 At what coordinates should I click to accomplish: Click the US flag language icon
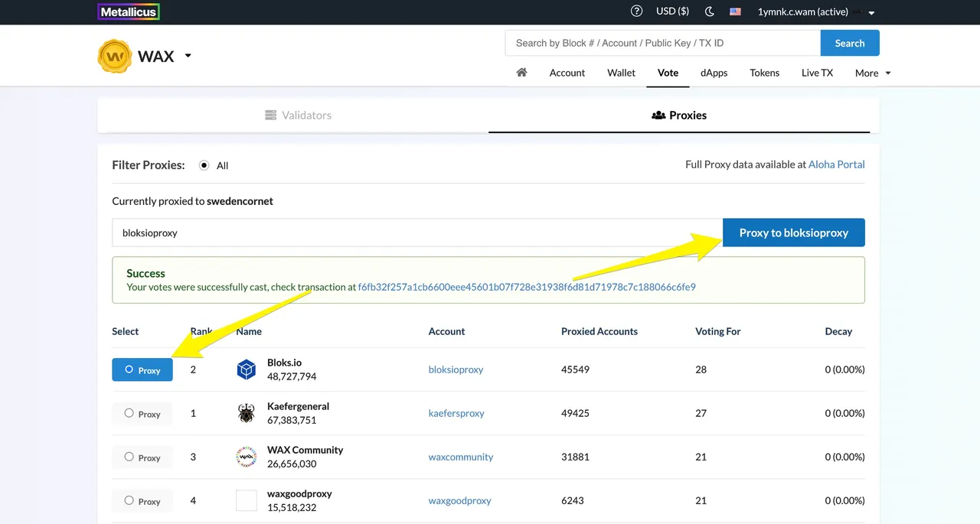coord(735,11)
